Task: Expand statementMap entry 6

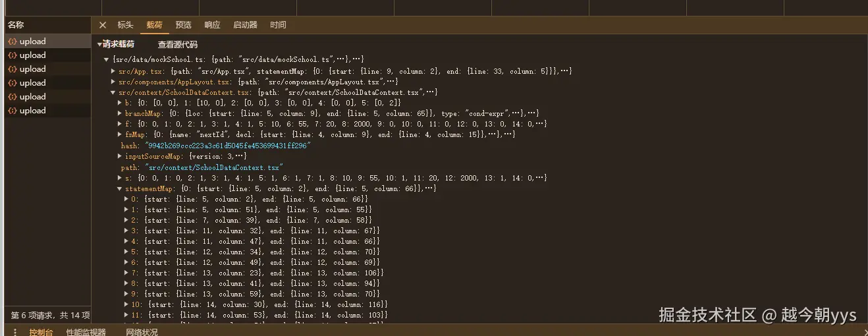Action: click(126, 262)
